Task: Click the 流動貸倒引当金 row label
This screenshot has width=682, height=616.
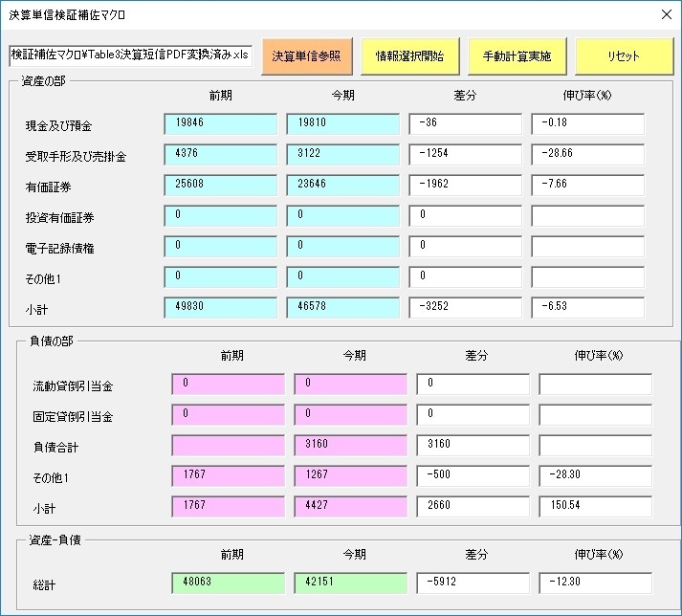Action: coord(73,385)
